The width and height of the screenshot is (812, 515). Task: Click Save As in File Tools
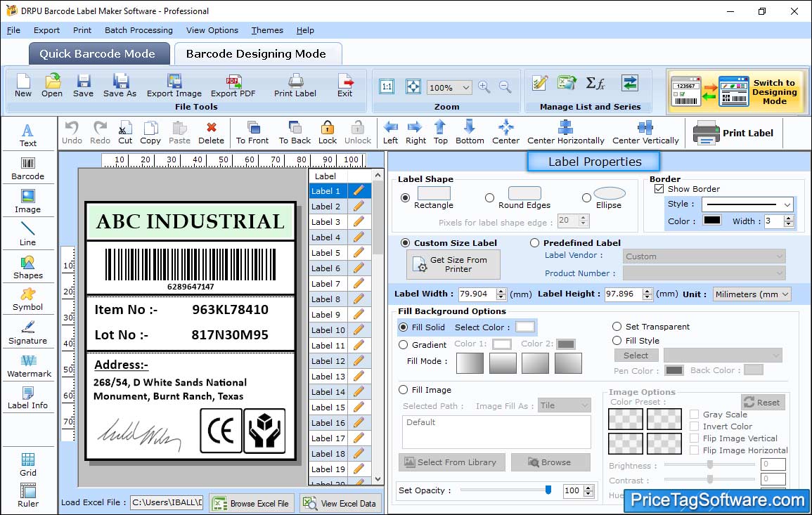pyautogui.click(x=120, y=86)
